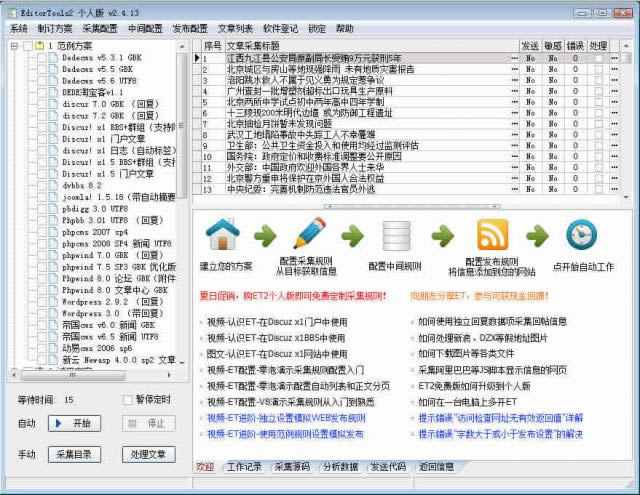
Task: Open the 文章列表 menu
Action: coord(235,29)
